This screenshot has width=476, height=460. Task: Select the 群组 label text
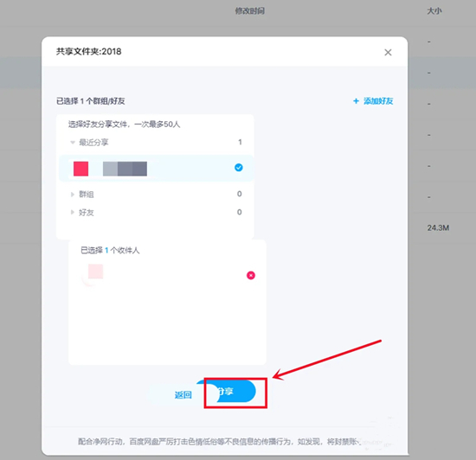(x=87, y=195)
